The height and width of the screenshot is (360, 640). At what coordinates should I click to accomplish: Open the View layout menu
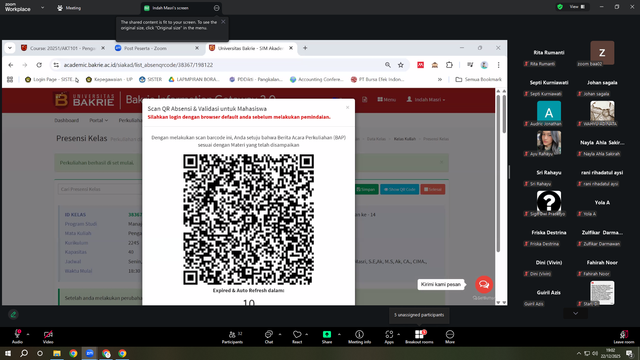tap(577, 7)
